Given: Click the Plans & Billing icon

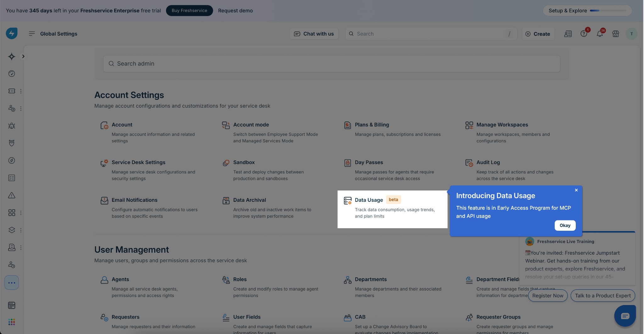Looking at the screenshot, I should pos(347,125).
